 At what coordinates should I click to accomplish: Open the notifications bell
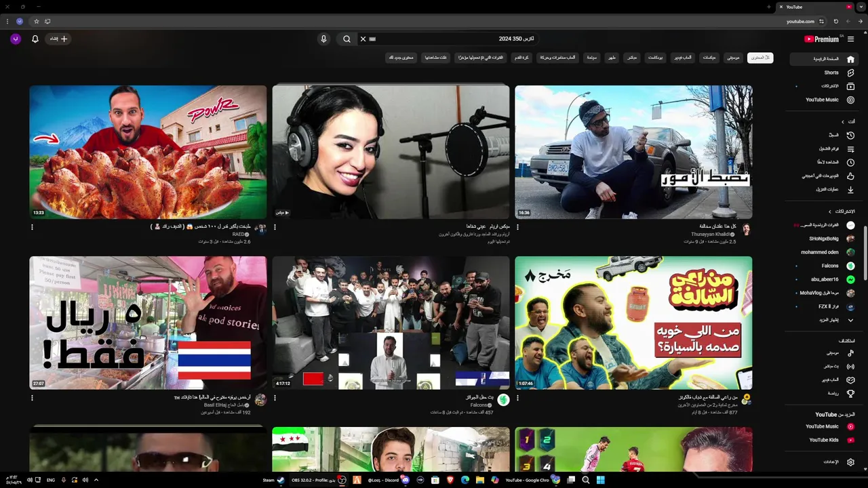point(35,39)
